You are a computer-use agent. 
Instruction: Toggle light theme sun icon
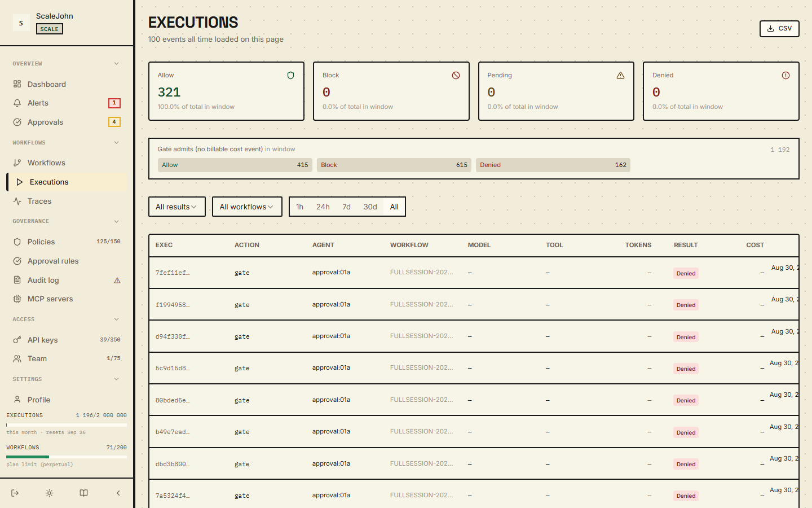click(x=50, y=493)
